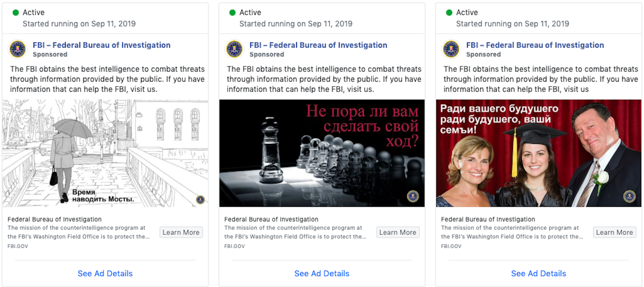Image resolution: width=644 pixels, height=287 pixels.
Task: Click the FBI.GOV domain text on the middle ad
Action: pos(234,246)
